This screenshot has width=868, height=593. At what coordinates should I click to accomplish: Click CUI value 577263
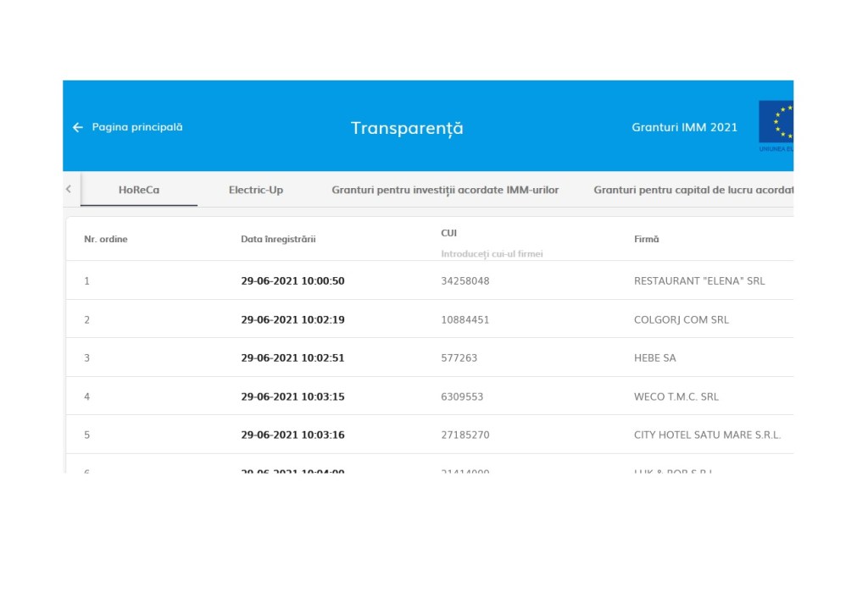tap(459, 357)
